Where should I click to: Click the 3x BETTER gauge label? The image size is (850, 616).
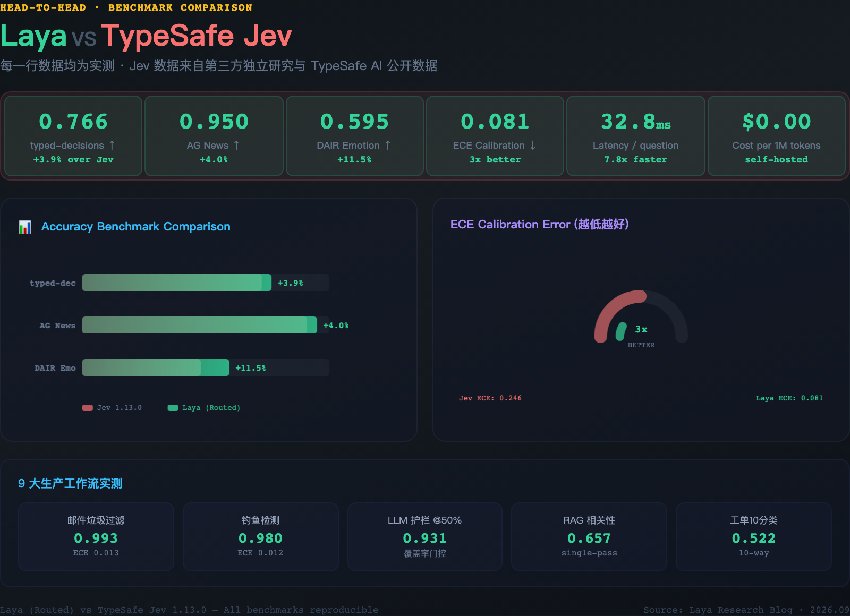[x=641, y=336]
